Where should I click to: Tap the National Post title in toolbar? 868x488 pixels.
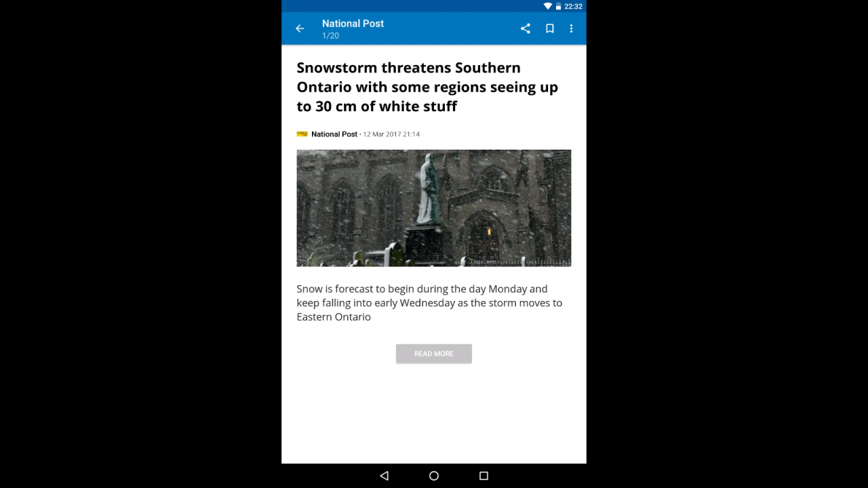point(353,23)
